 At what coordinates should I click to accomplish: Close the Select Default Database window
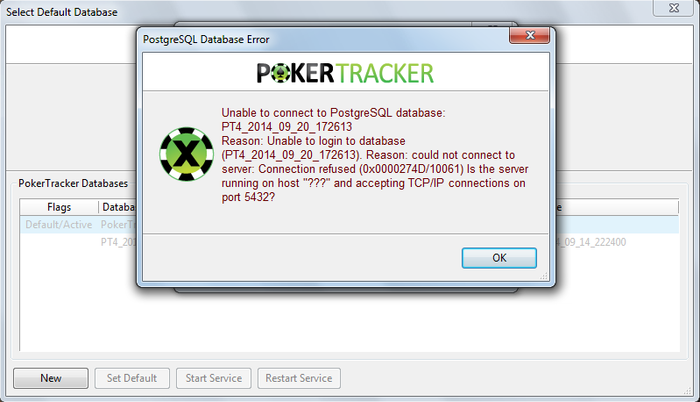674,8
